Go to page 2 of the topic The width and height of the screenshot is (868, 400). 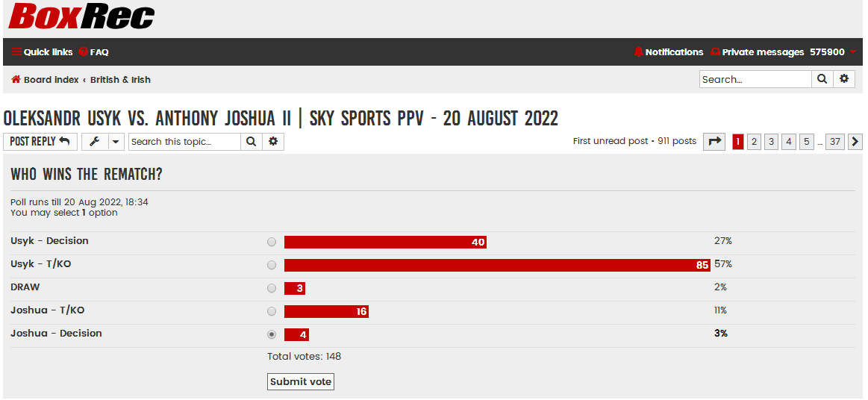[x=753, y=142]
